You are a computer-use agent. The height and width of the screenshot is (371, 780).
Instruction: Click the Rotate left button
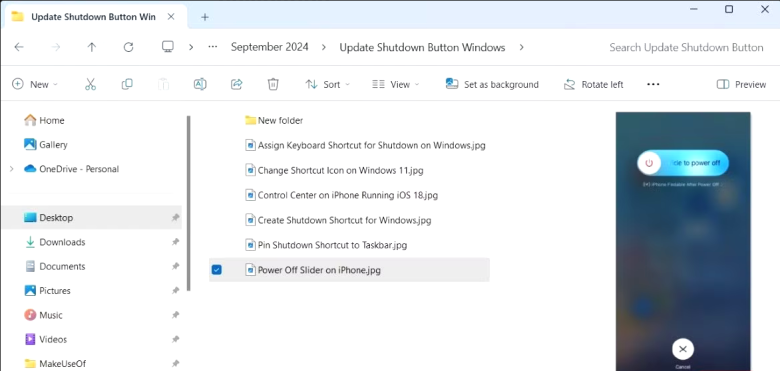click(593, 85)
